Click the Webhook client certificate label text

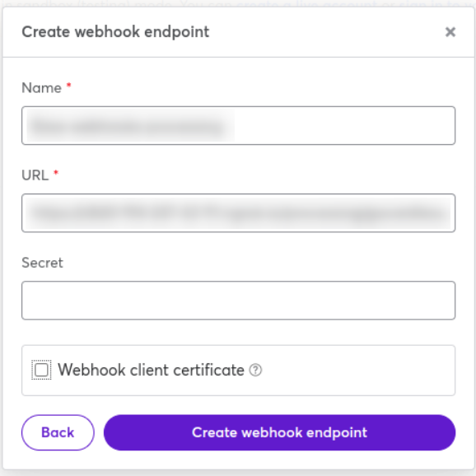point(151,370)
